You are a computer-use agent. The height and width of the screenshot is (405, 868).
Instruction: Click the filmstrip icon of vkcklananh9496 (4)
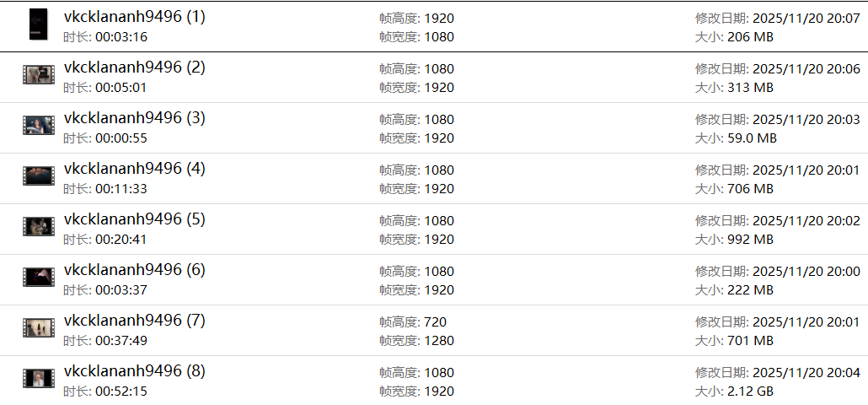point(38,176)
